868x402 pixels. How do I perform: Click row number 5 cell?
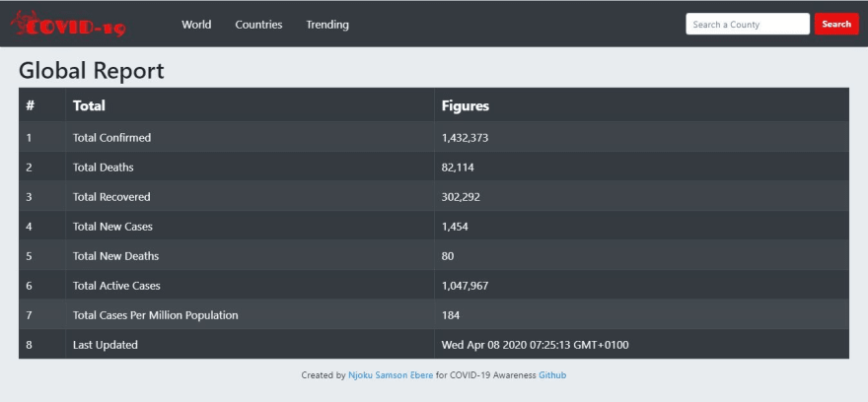(42, 256)
